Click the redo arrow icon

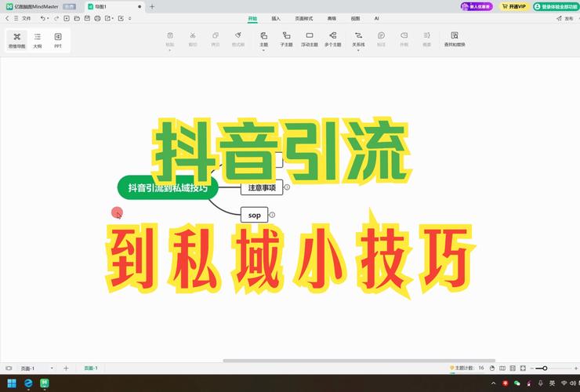(56, 18)
